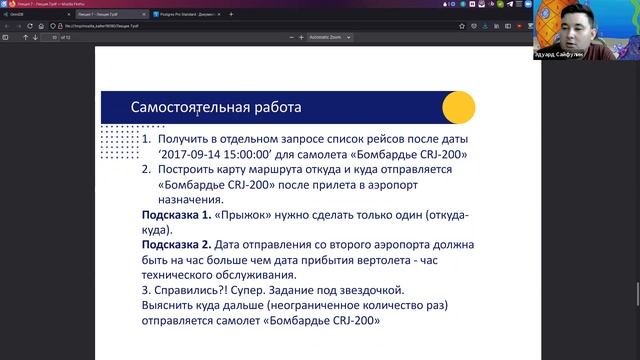Click the browser address bar
640x360 pixels.
[x=257, y=26]
